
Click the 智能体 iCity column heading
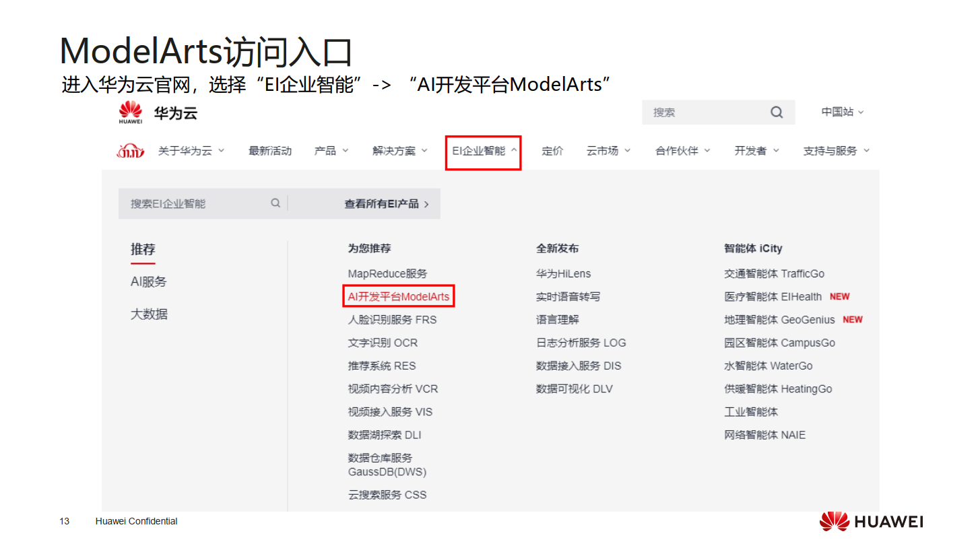point(753,248)
